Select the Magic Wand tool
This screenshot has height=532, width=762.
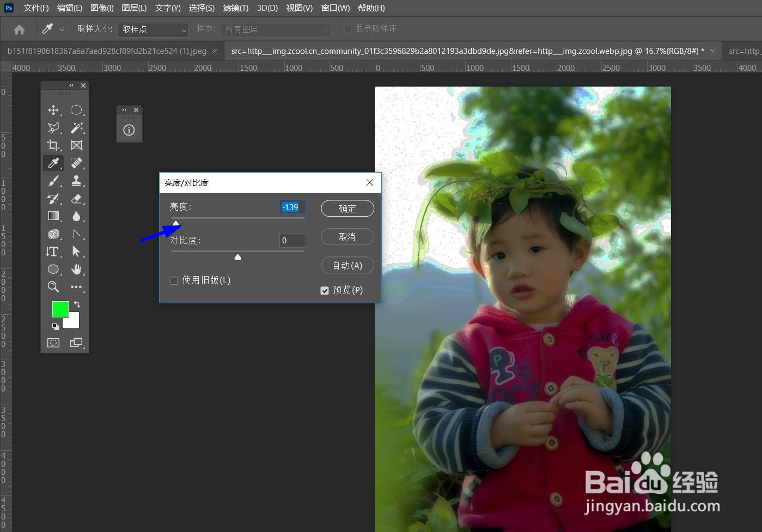pos(76,127)
